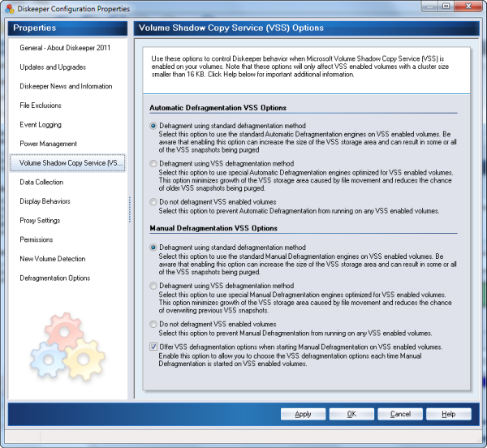The width and height of the screenshot is (487, 448).
Task: Open General - About Diskeeper 2011 page
Action: pyautogui.click(x=65, y=48)
